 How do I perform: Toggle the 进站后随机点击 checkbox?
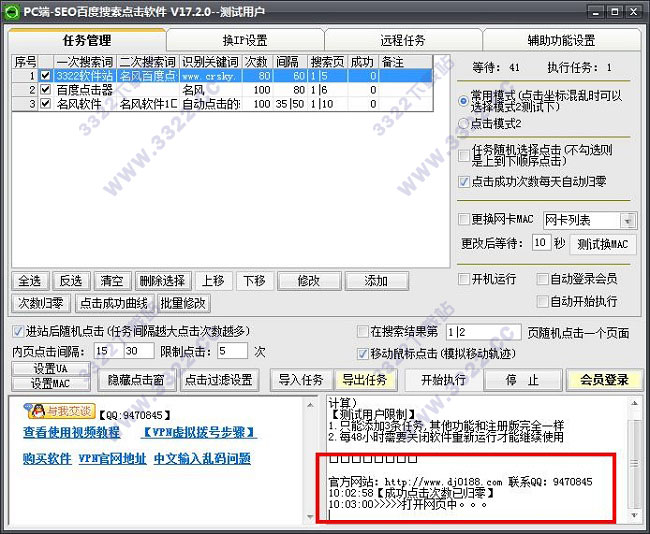18,331
